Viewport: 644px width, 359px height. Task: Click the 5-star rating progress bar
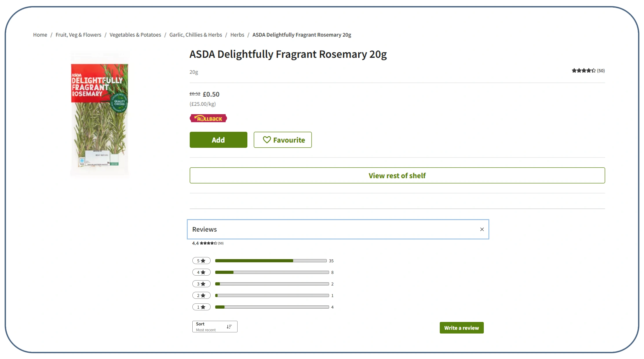pyautogui.click(x=270, y=261)
